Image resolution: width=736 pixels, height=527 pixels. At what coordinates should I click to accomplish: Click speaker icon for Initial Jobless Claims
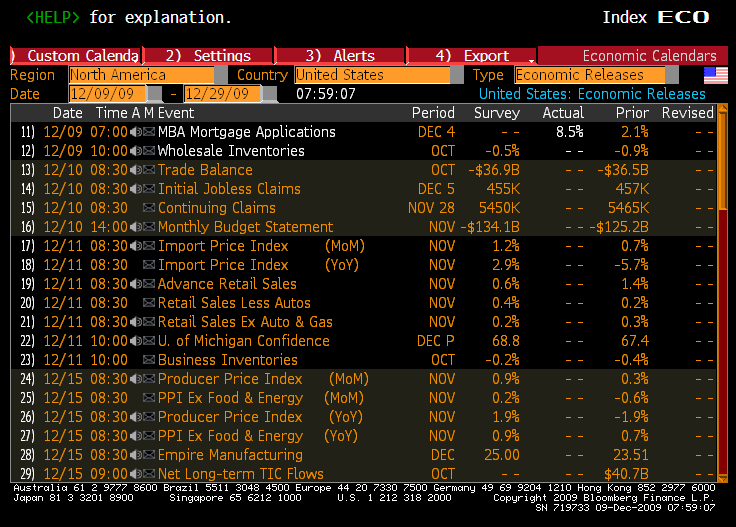136,189
